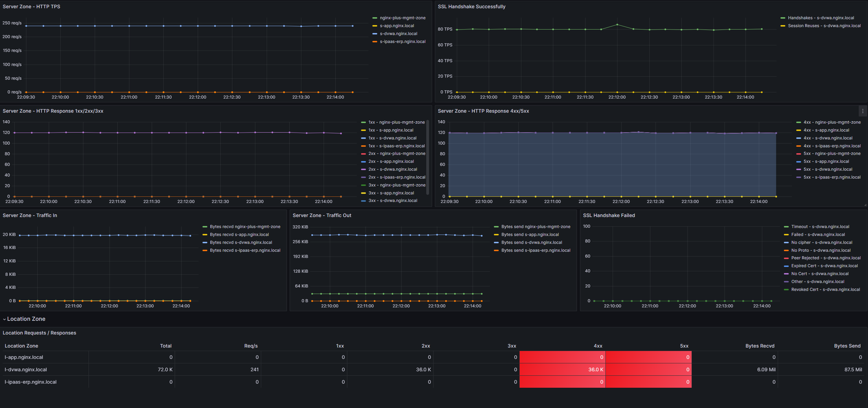Toggle the nginx-plus-mgmt-zone series in HTTP TPS legend
This screenshot has width=868, height=408.
(x=402, y=18)
